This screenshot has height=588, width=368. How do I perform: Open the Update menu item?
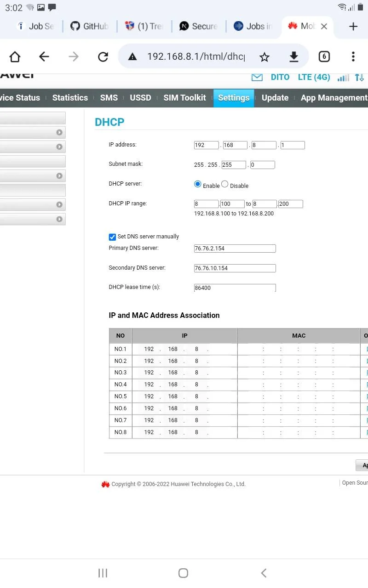coord(275,97)
